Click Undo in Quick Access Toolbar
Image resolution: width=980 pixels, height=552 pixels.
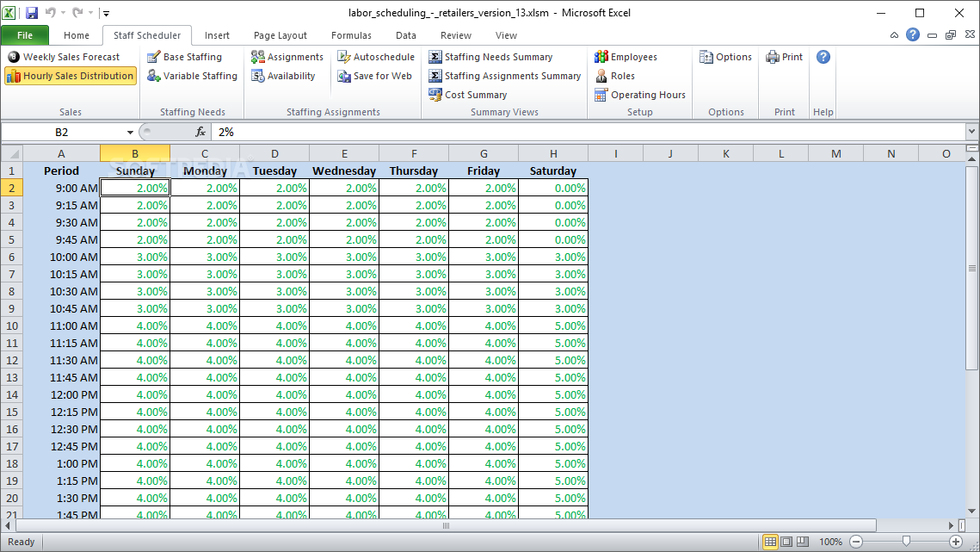point(50,13)
